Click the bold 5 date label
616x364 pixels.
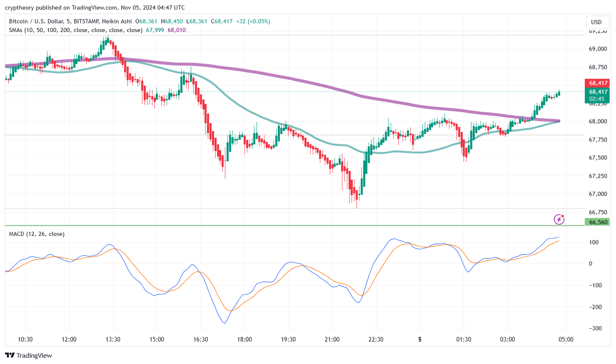tap(420, 339)
